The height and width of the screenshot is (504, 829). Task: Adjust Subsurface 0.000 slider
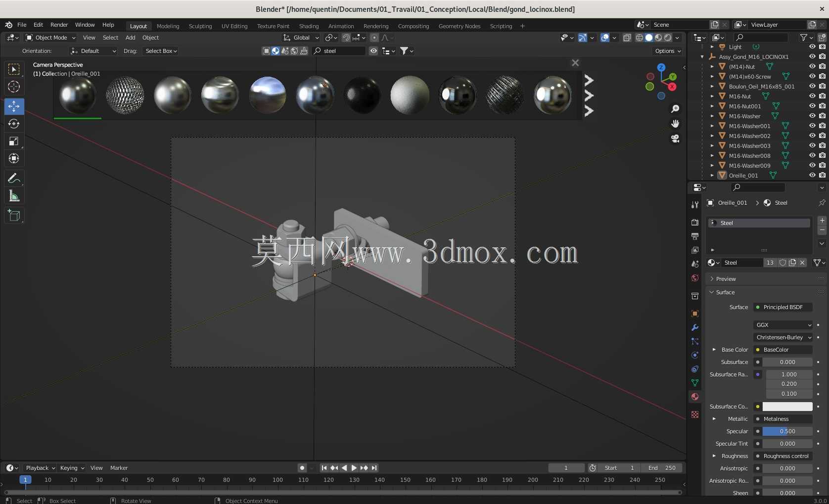pyautogui.click(x=787, y=362)
